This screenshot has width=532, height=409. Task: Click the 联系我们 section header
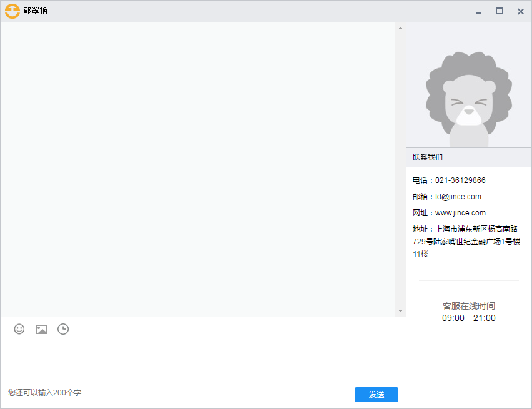[469, 157]
